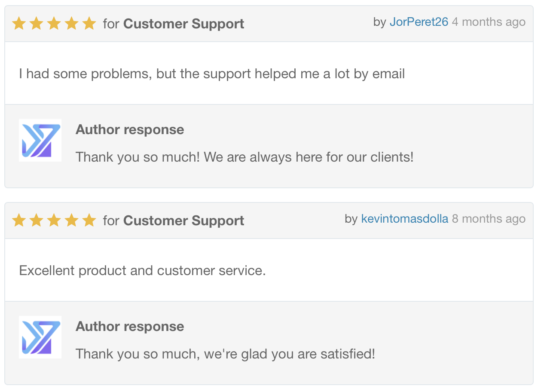This screenshot has width=538, height=392.
Task: Click third star in kevintomasdolla's review rating
Action: (54, 220)
